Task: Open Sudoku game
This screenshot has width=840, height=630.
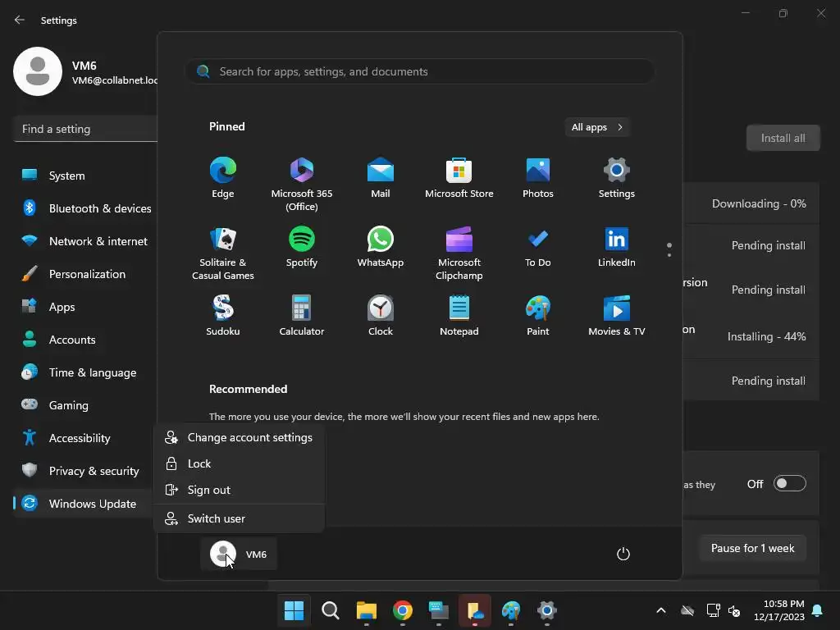Action: [223, 316]
